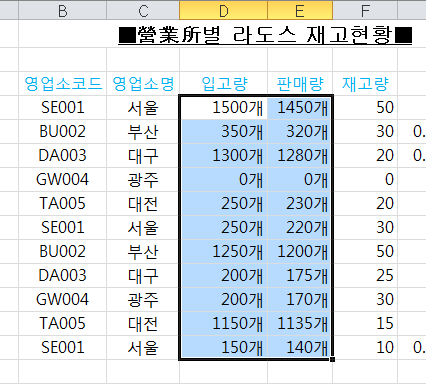Select the cell containing 140개

coord(300,347)
